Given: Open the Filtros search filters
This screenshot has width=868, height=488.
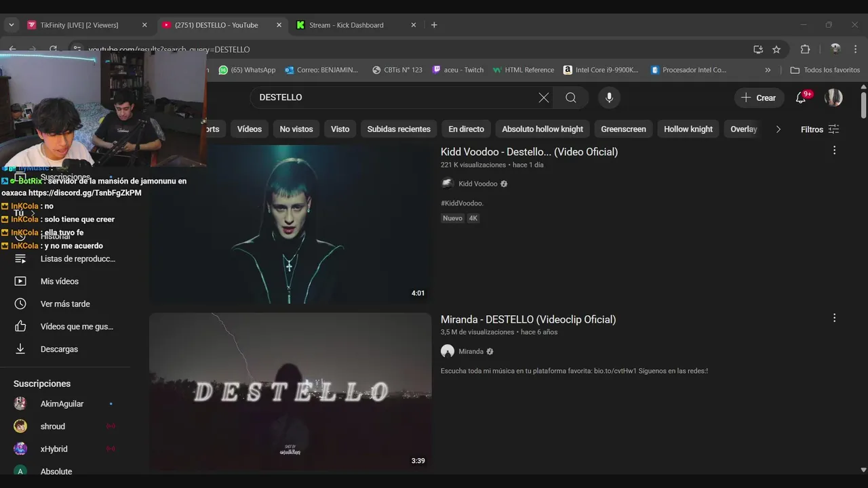Looking at the screenshot, I should 820,129.
